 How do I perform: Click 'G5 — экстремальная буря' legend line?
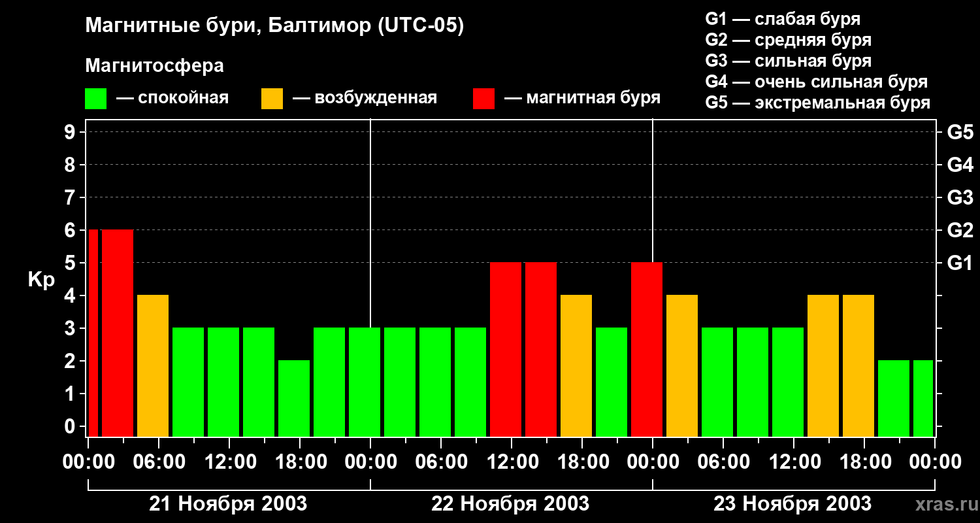tap(817, 103)
